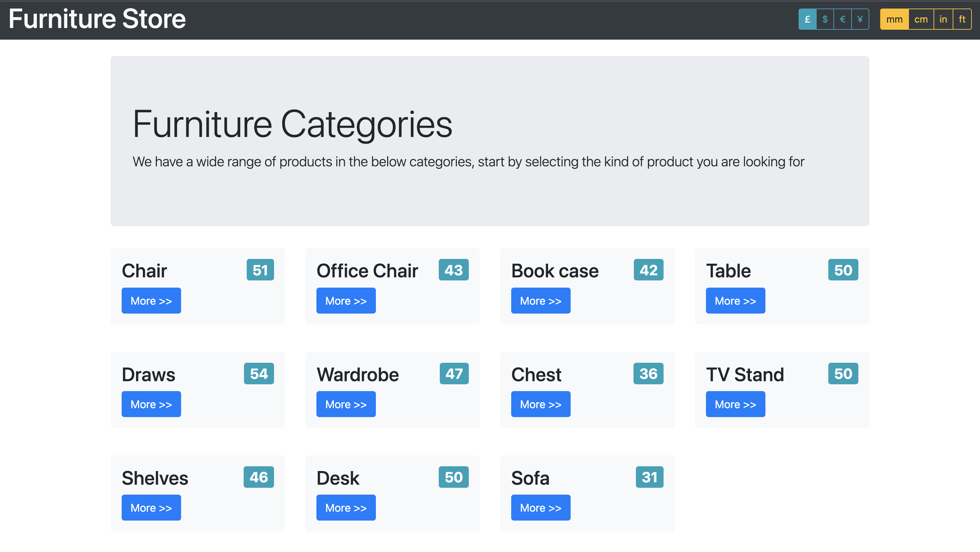
Task: Click the Table category title
Action: 728,271
